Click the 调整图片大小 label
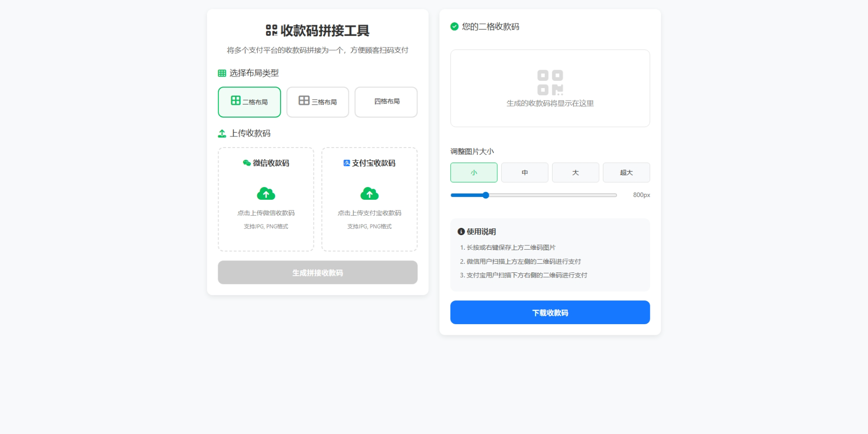Image resolution: width=868 pixels, height=434 pixels. [x=472, y=151]
